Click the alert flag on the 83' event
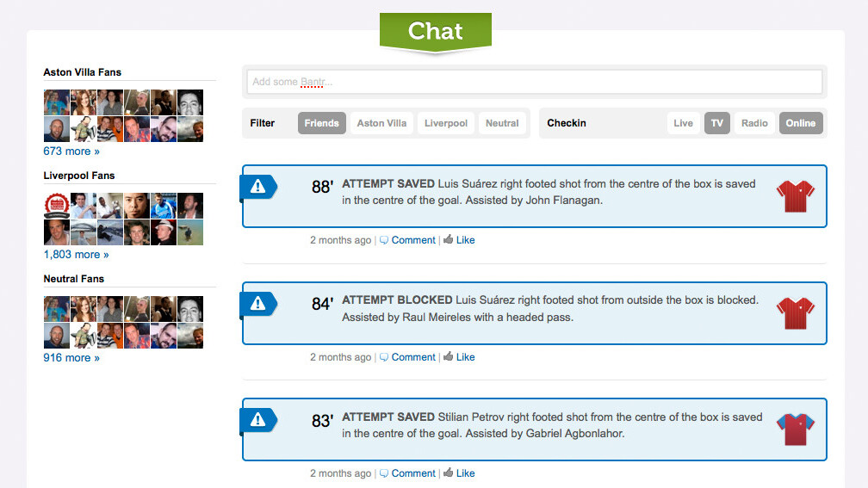The image size is (868, 488). 257,419
